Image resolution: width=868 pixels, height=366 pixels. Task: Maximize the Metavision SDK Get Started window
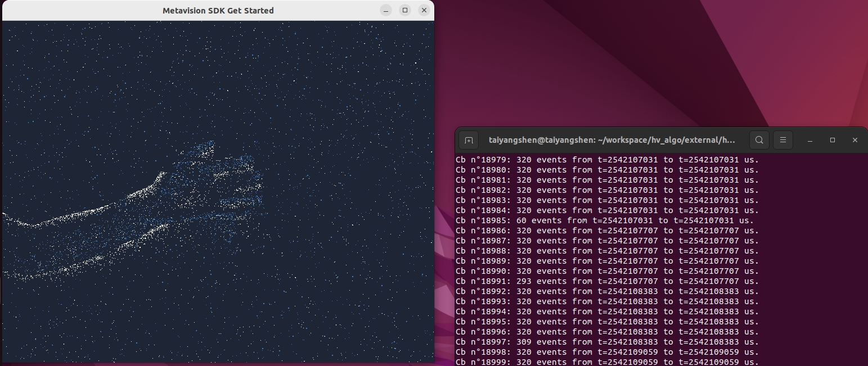point(405,10)
